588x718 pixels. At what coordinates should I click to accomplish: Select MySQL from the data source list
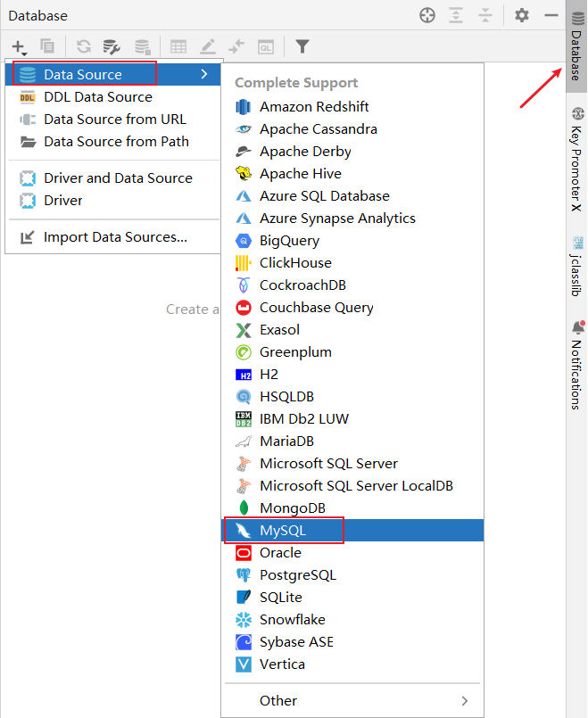click(x=282, y=531)
